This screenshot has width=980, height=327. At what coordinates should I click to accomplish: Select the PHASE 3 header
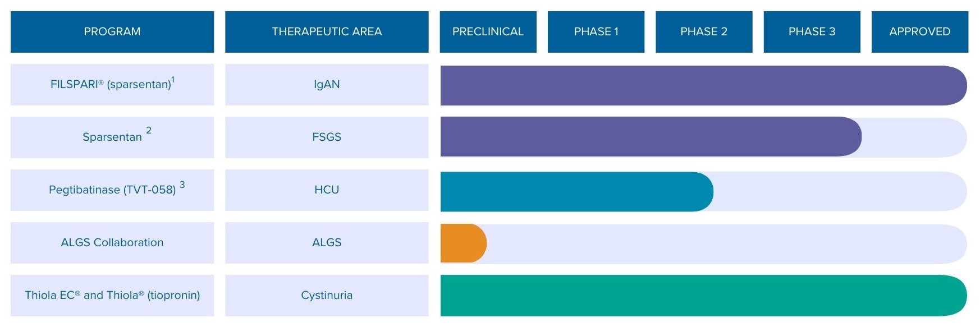(812, 32)
